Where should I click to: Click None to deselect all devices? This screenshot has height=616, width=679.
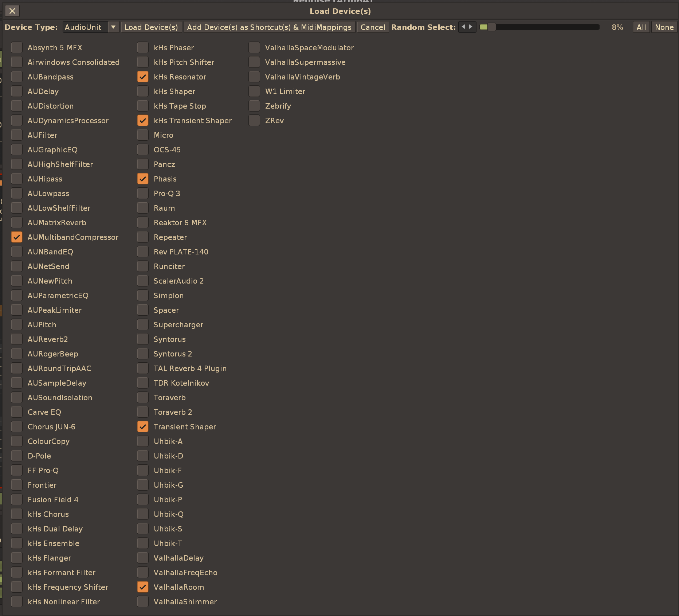pyautogui.click(x=664, y=27)
